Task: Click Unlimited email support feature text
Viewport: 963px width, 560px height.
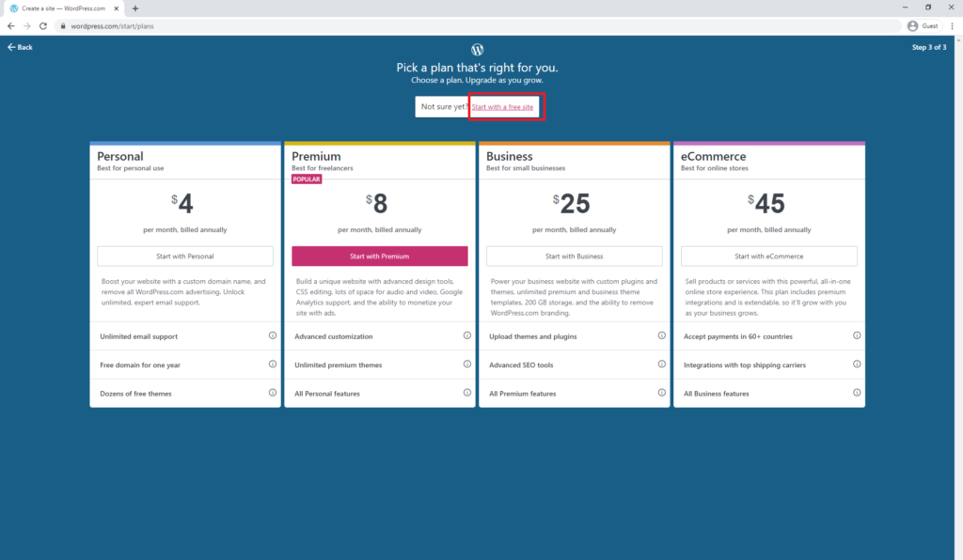Action: [x=139, y=336]
